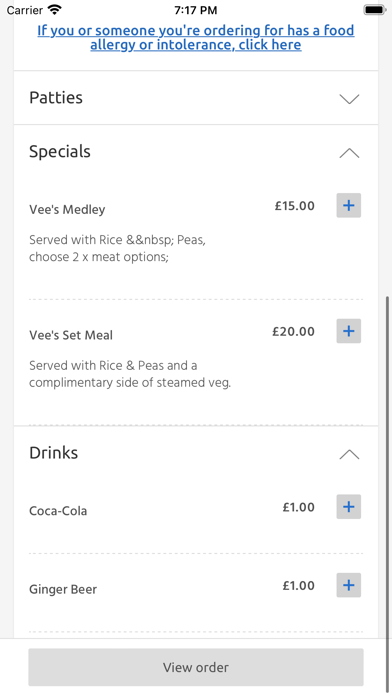Open the Vee's Medley item title

tap(67, 210)
